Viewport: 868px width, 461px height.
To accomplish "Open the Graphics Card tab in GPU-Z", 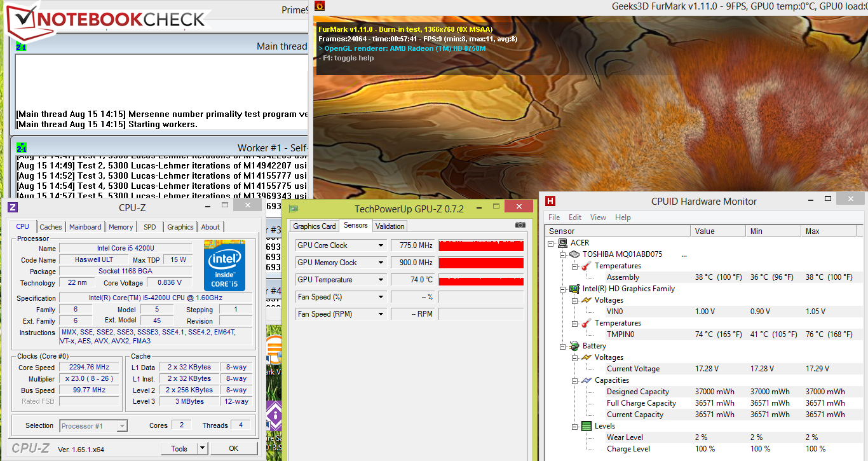I will 315,226.
